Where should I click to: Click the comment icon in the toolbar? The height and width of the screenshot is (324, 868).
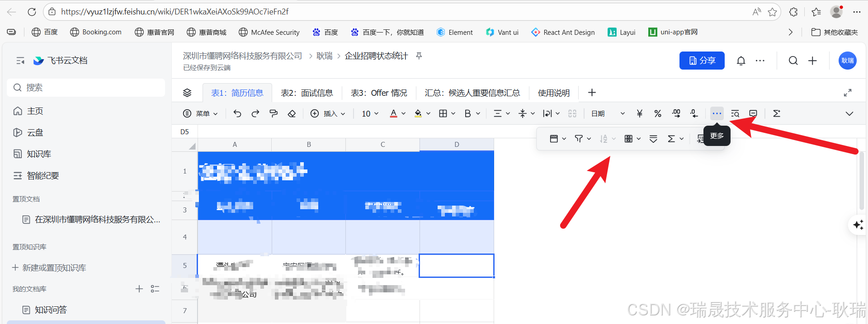pyautogui.click(x=753, y=113)
